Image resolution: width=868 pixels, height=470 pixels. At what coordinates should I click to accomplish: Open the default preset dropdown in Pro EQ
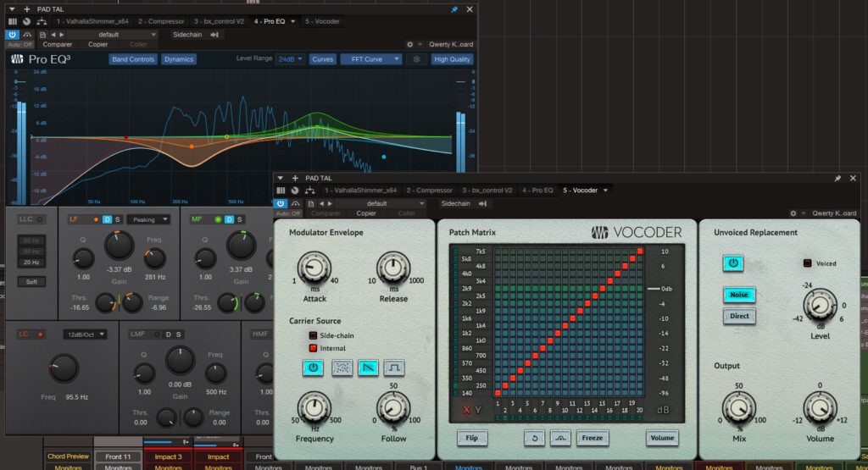(x=113, y=34)
